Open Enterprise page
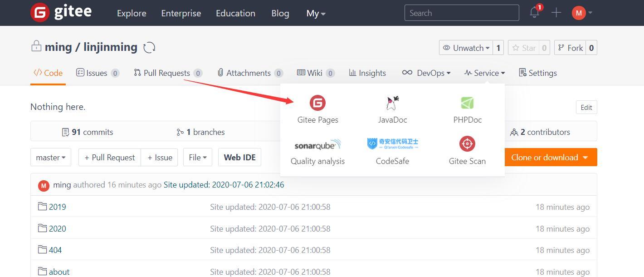The height and width of the screenshot is (277, 644). pyautogui.click(x=181, y=13)
